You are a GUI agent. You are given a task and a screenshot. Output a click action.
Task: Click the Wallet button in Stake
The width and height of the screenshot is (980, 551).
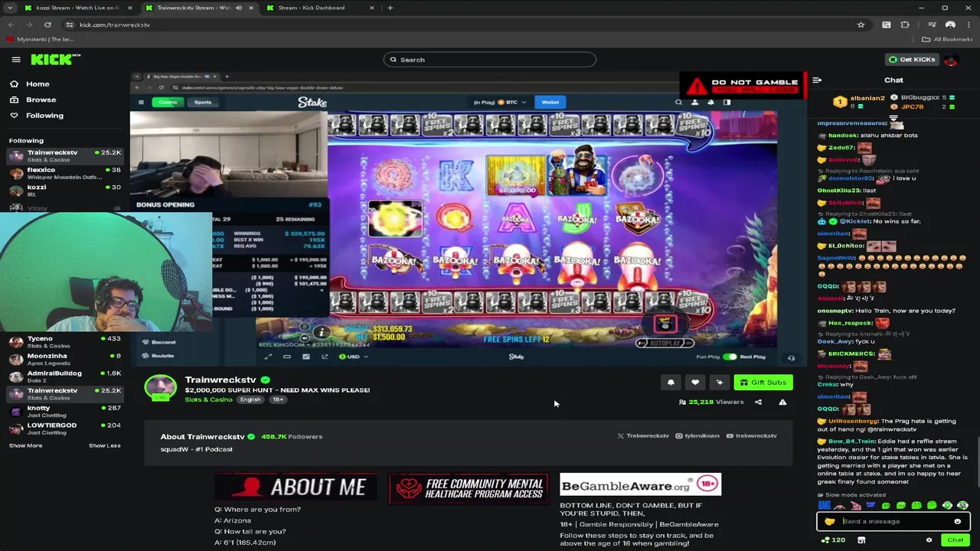click(x=550, y=102)
